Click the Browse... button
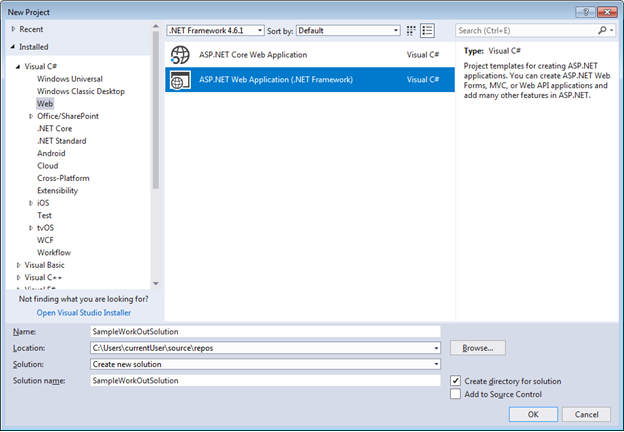 pos(478,348)
